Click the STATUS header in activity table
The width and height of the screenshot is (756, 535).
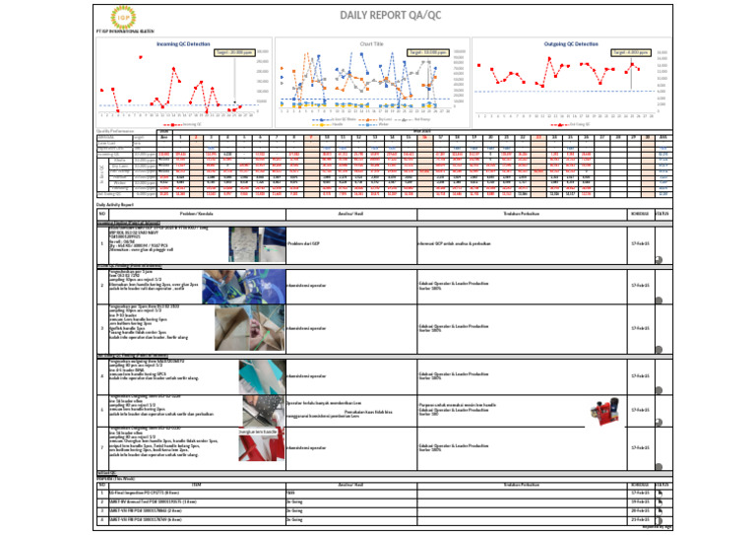[x=663, y=213]
